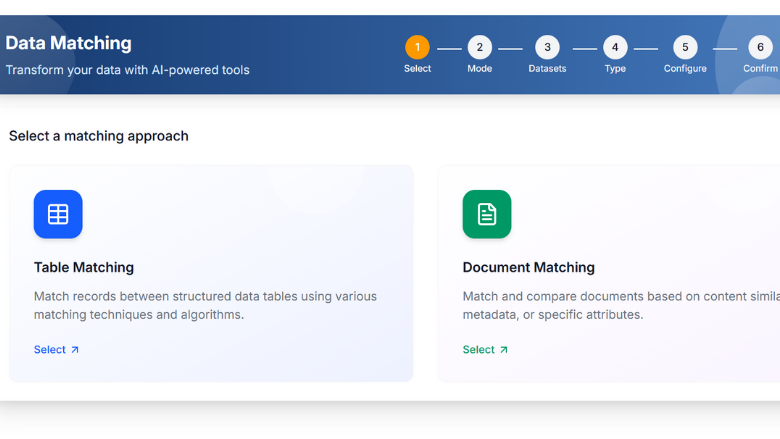The width and height of the screenshot is (780, 439).
Task: Click the orange step 1 circle
Action: pyautogui.click(x=417, y=47)
